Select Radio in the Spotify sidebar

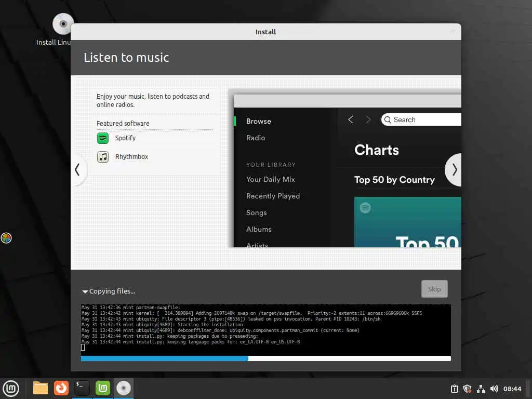coord(256,138)
